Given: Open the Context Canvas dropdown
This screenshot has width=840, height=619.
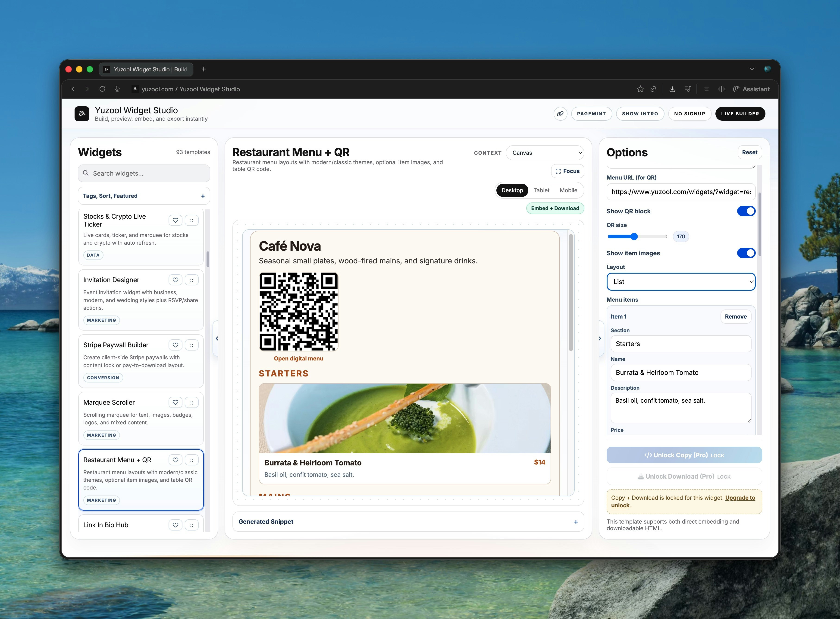Looking at the screenshot, I should tap(545, 153).
